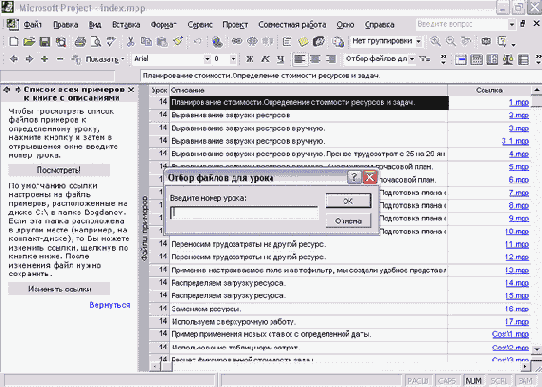This screenshot has width=542, height=387.
Task: Click the Link Tasks chain icon
Action: click(x=237, y=42)
